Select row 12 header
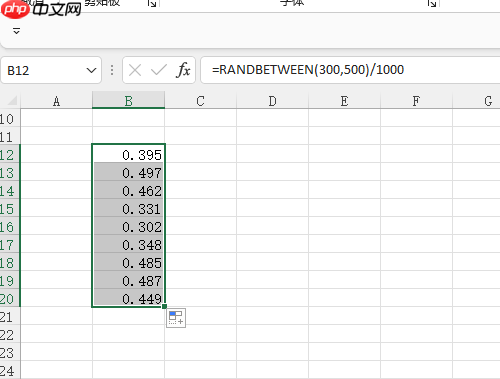 pyautogui.click(x=9, y=155)
